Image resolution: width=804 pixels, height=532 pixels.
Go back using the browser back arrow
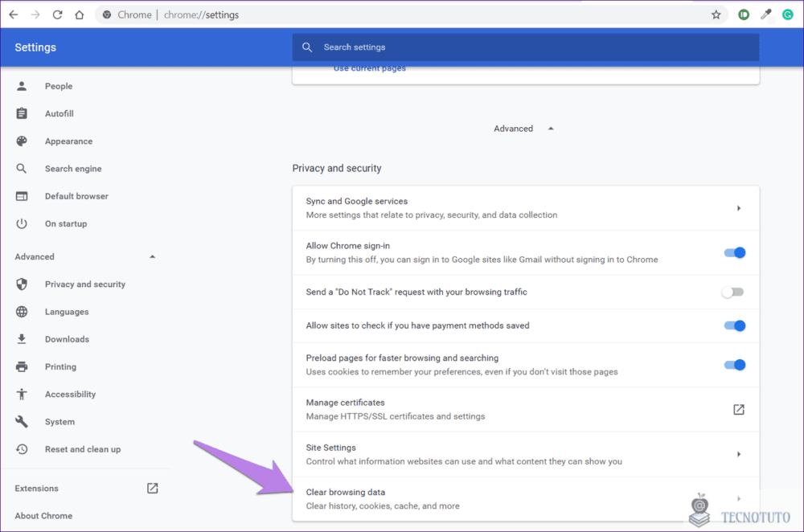click(14, 14)
